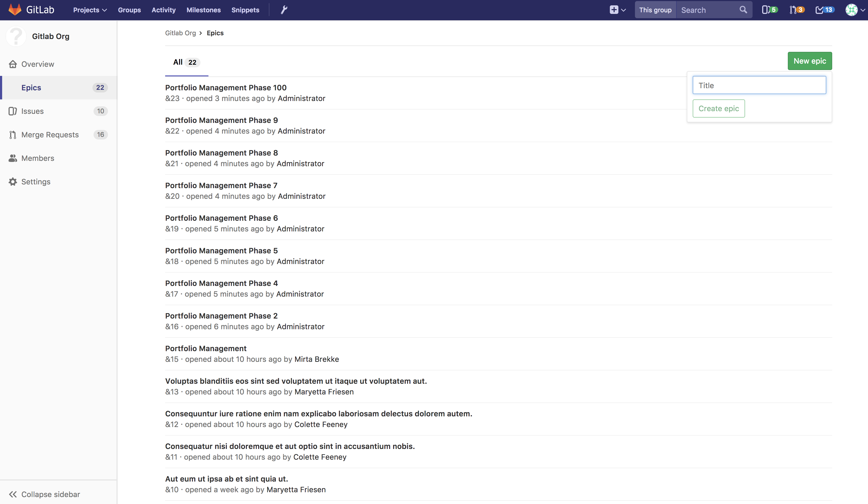Select the All epics tab
868x504 pixels.
point(186,62)
